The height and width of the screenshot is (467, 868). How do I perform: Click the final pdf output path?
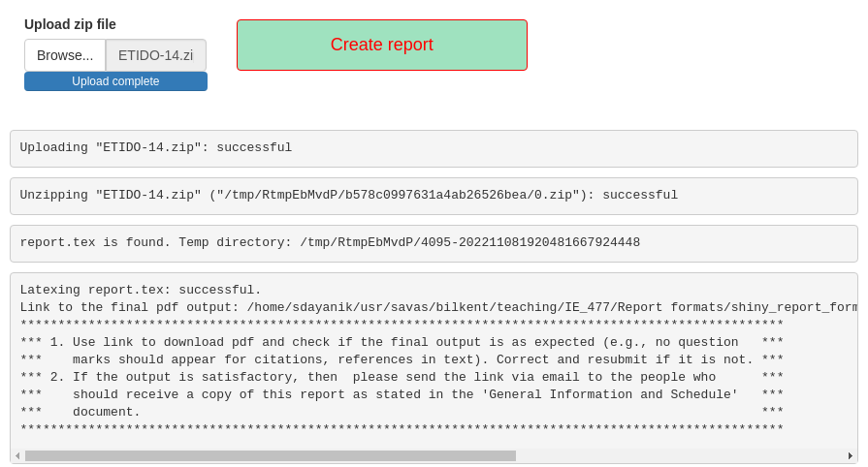point(552,307)
